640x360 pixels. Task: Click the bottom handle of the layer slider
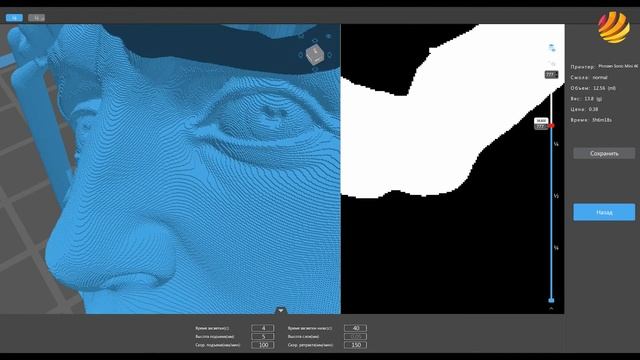coord(551,300)
